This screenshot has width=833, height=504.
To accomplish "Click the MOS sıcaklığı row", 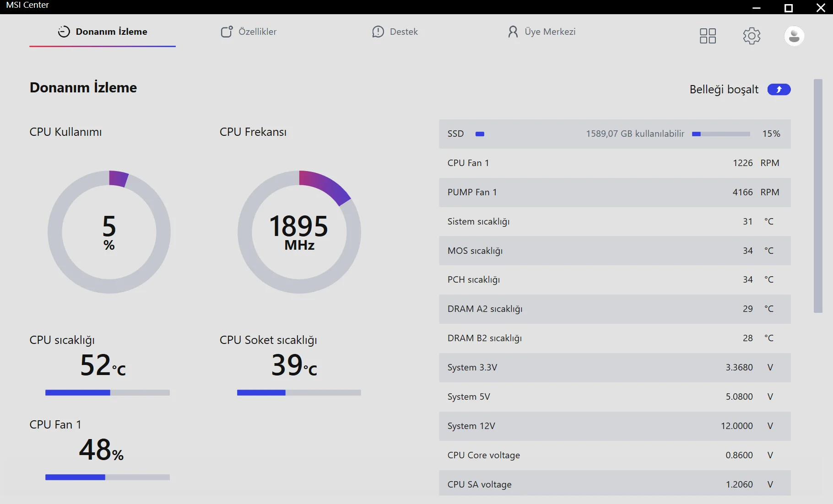I will 615,251.
